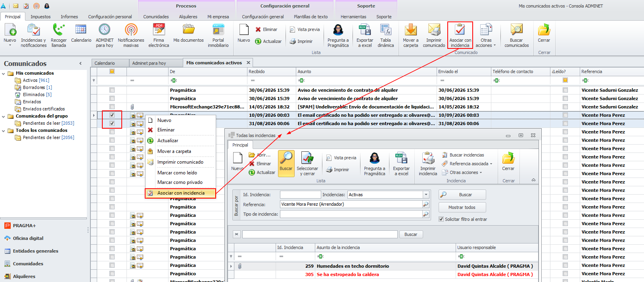The width and height of the screenshot is (644, 282).
Task: Click Vista previa in the main ribbon
Action: (x=305, y=29)
